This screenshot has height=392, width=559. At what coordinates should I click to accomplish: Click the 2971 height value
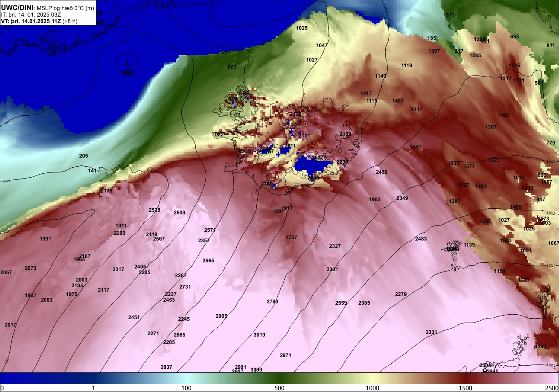[285, 355]
